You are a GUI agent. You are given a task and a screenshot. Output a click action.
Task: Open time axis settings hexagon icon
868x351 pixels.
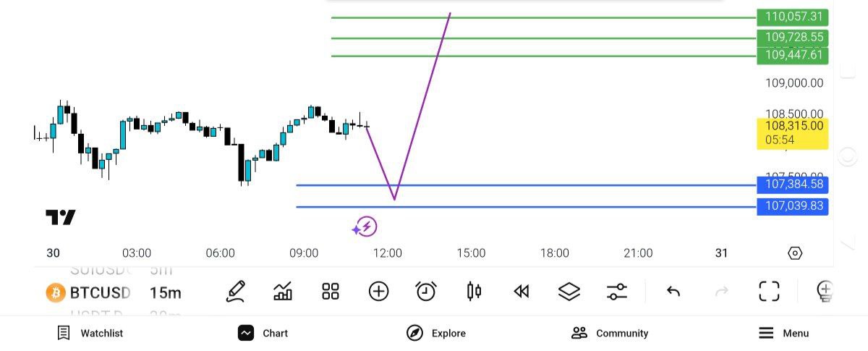coord(795,253)
